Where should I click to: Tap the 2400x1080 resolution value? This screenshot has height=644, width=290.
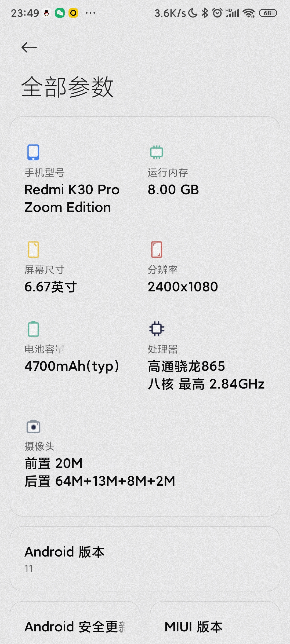pos(183,287)
